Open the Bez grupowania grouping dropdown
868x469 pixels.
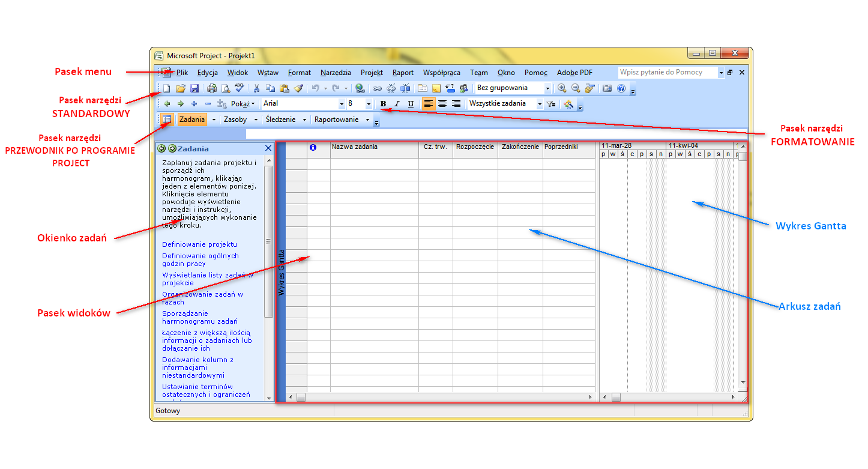click(547, 88)
